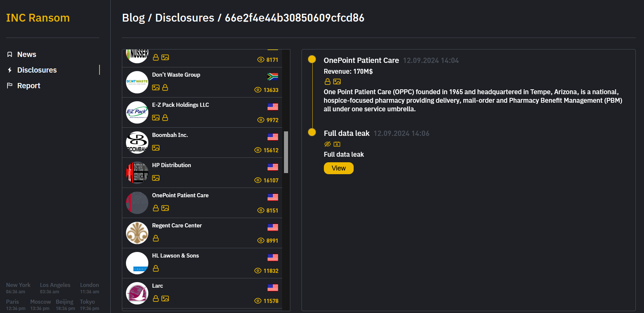Click the INC Ransom site title
Image resolution: width=644 pixels, height=313 pixels.
(38, 18)
